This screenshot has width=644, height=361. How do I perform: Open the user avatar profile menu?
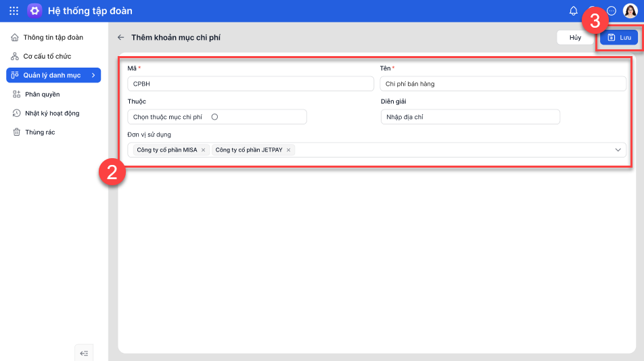click(x=630, y=11)
